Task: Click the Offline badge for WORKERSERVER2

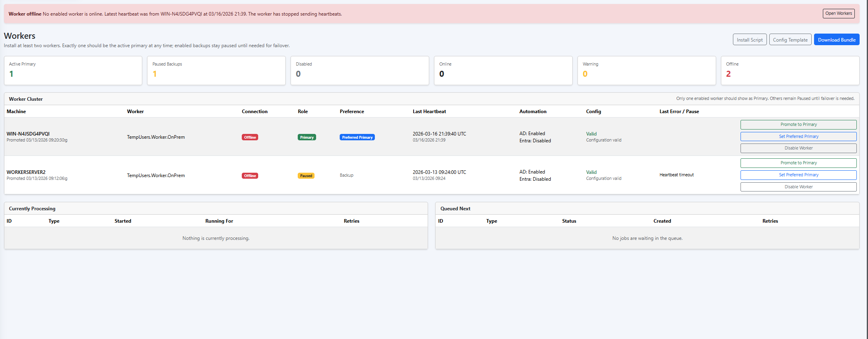Action: coord(250,176)
